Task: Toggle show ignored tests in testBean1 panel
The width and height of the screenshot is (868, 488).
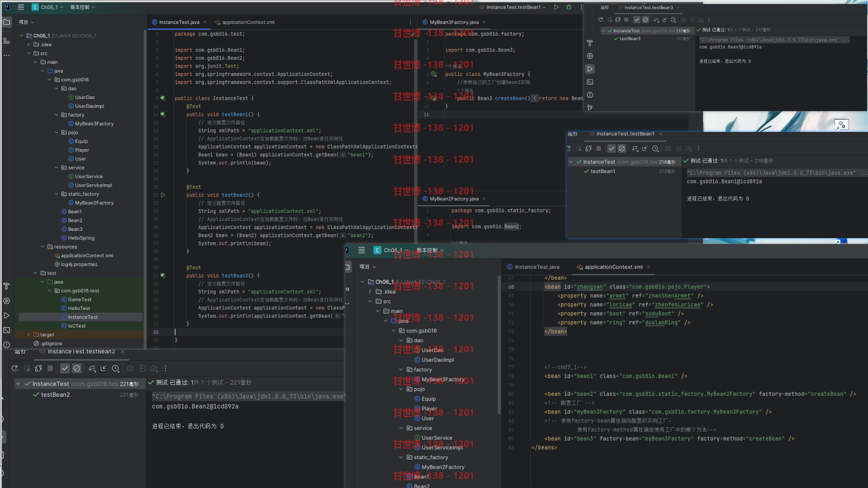Action: [622, 149]
